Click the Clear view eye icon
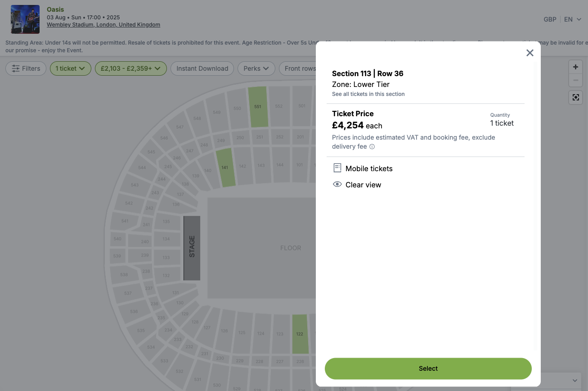 [x=337, y=184]
